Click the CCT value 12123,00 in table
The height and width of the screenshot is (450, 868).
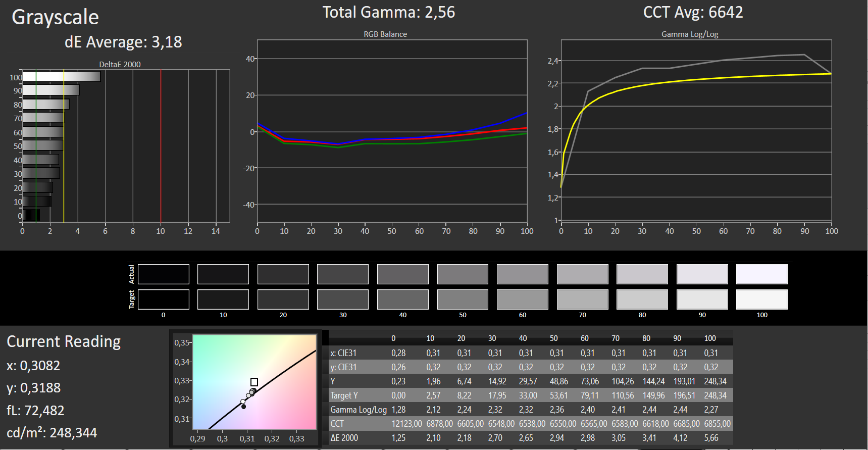tap(406, 424)
